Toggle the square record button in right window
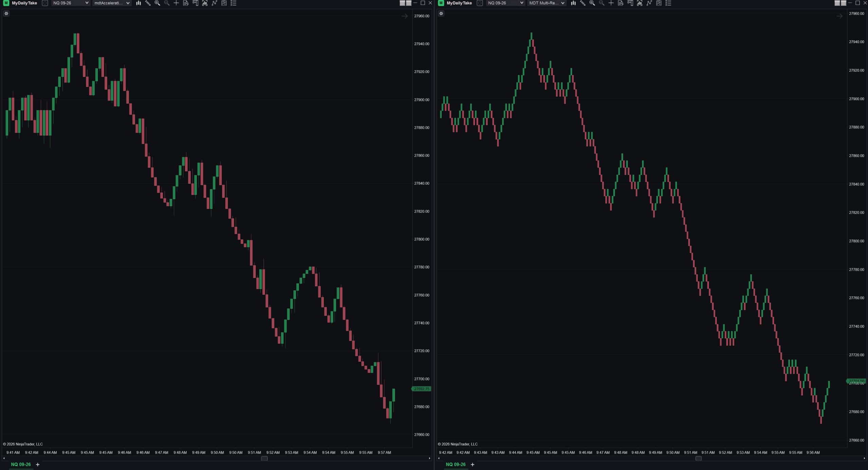The width and height of the screenshot is (868, 470). pos(480,3)
